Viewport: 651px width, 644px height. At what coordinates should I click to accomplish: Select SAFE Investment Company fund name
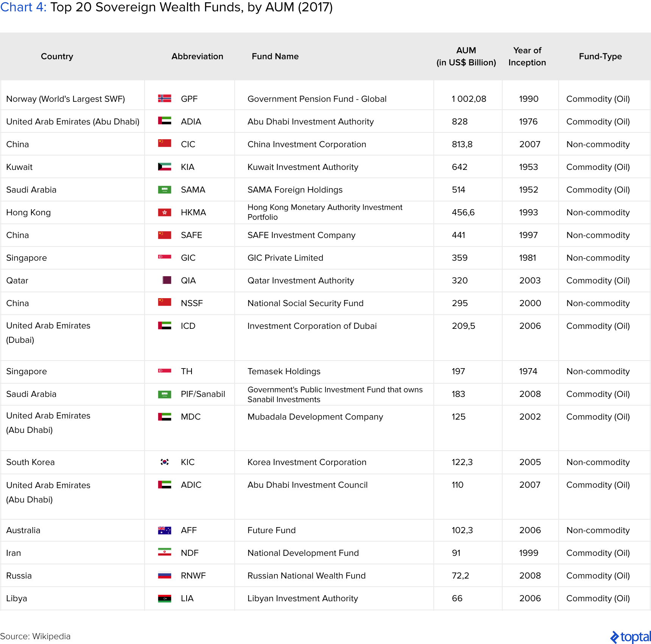point(301,235)
